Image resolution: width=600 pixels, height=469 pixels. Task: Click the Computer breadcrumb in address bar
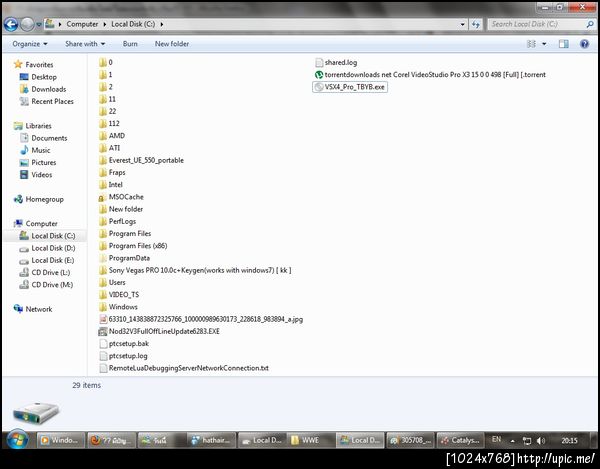pyautogui.click(x=82, y=24)
